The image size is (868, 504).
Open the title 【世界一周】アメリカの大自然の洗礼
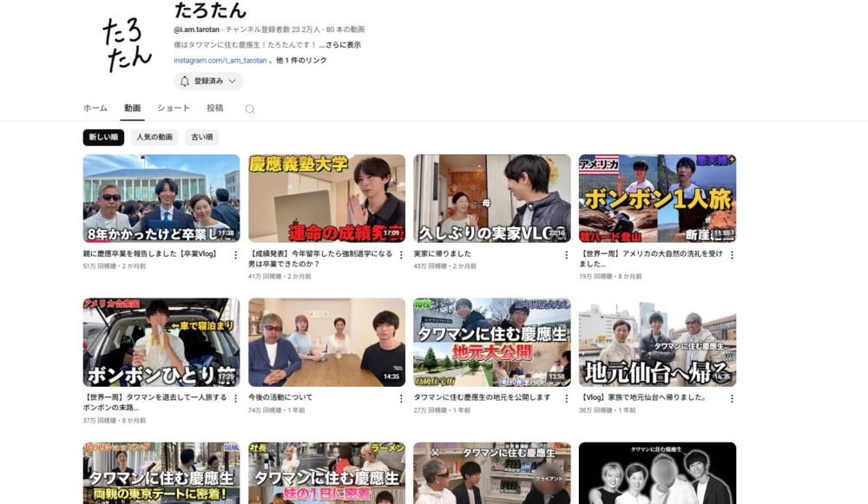[651, 259]
